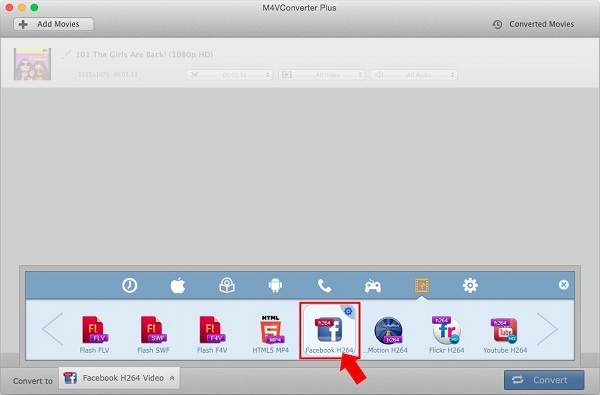The image size is (600, 395).
Task: Select the web video film-strip tab
Action: (422, 285)
